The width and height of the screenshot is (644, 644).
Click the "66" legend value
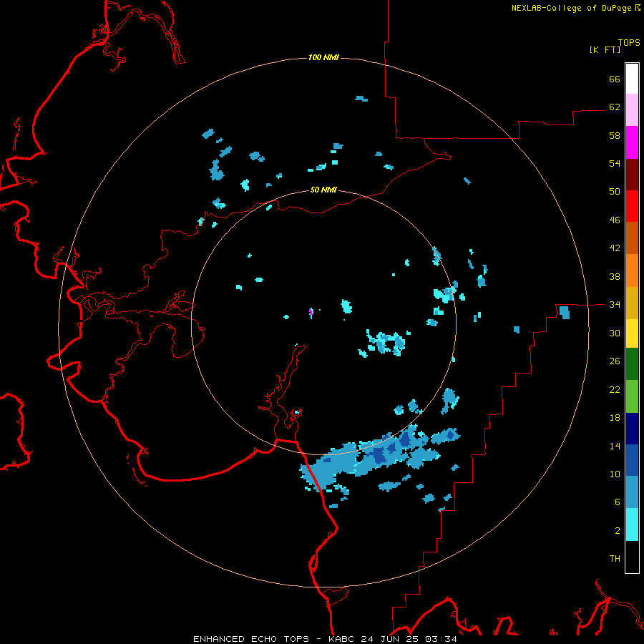615,79
